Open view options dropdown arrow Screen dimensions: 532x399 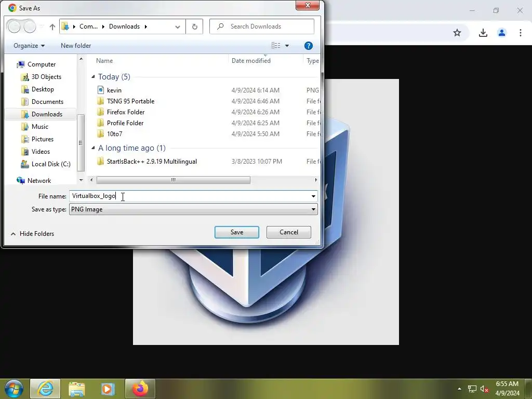287,46
